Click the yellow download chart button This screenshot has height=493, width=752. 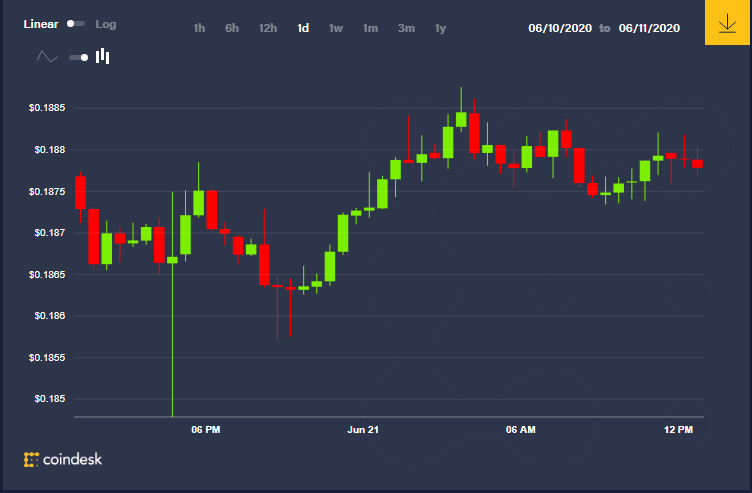[728, 23]
